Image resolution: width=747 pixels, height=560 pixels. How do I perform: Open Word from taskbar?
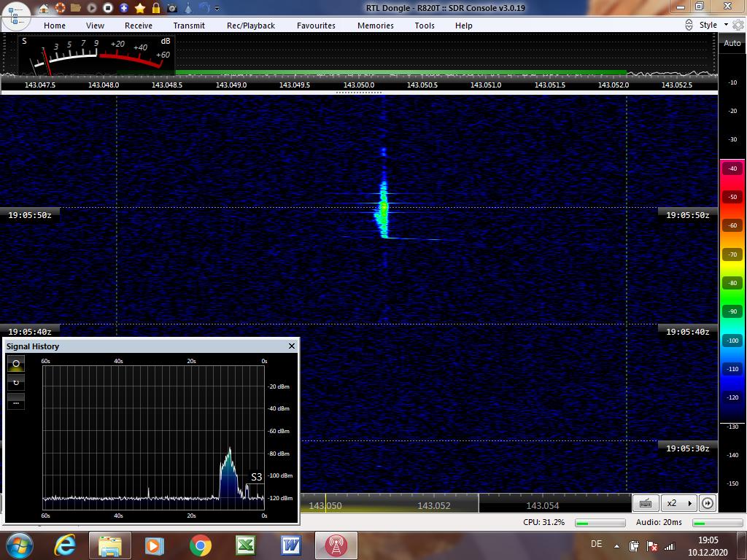pyautogui.click(x=290, y=545)
